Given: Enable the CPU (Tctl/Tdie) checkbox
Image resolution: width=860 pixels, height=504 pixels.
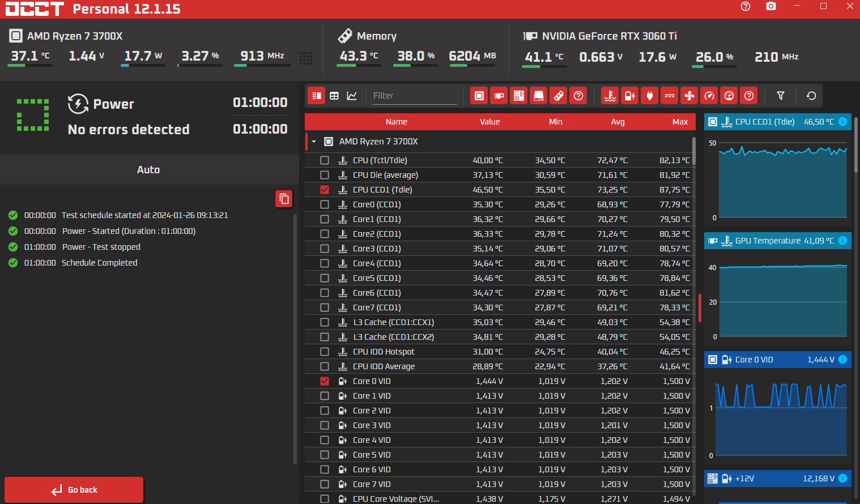Looking at the screenshot, I should (x=325, y=160).
